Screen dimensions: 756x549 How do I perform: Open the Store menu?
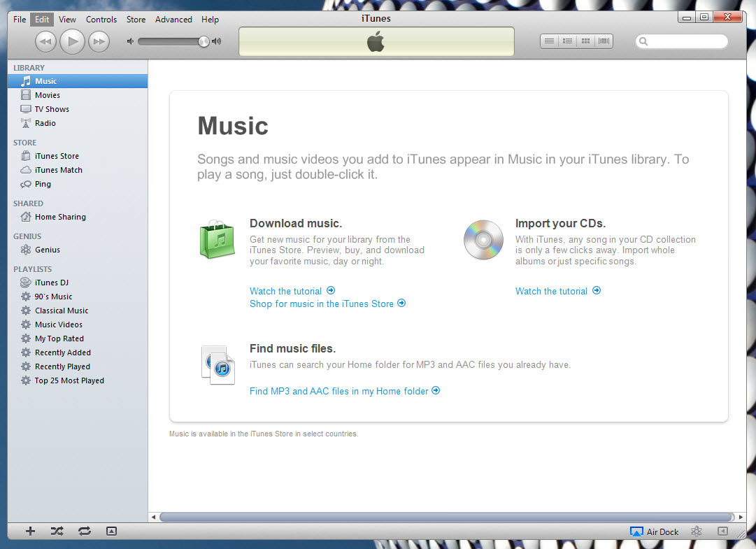pos(136,20)
